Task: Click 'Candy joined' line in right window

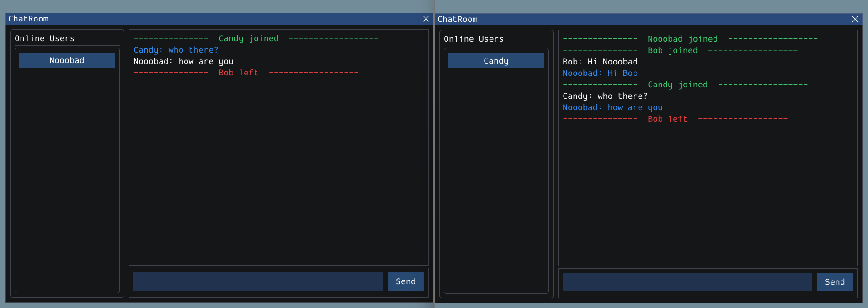Action: 685,85
